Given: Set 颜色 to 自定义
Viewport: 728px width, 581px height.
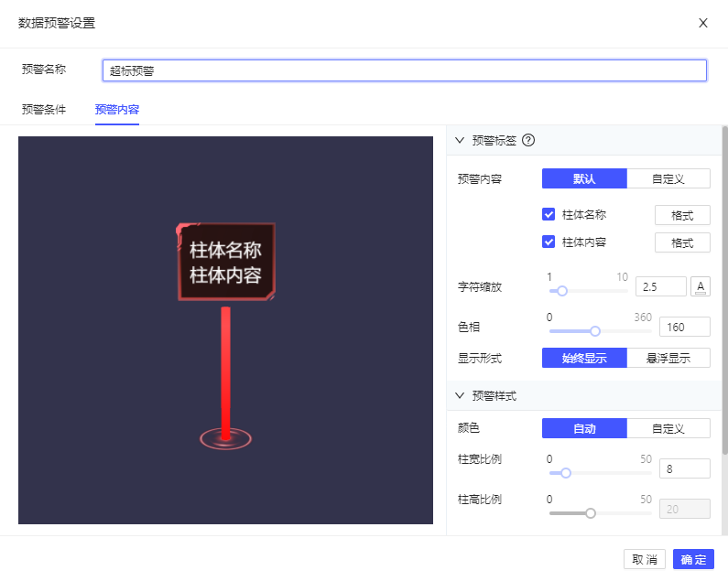Looking at the screenshot, I should [x=668, y=428].
